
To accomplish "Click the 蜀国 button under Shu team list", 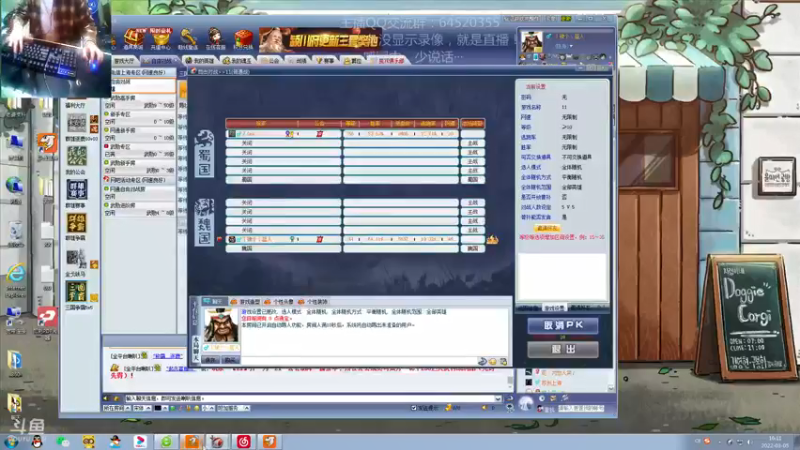I will pos(472,180).
